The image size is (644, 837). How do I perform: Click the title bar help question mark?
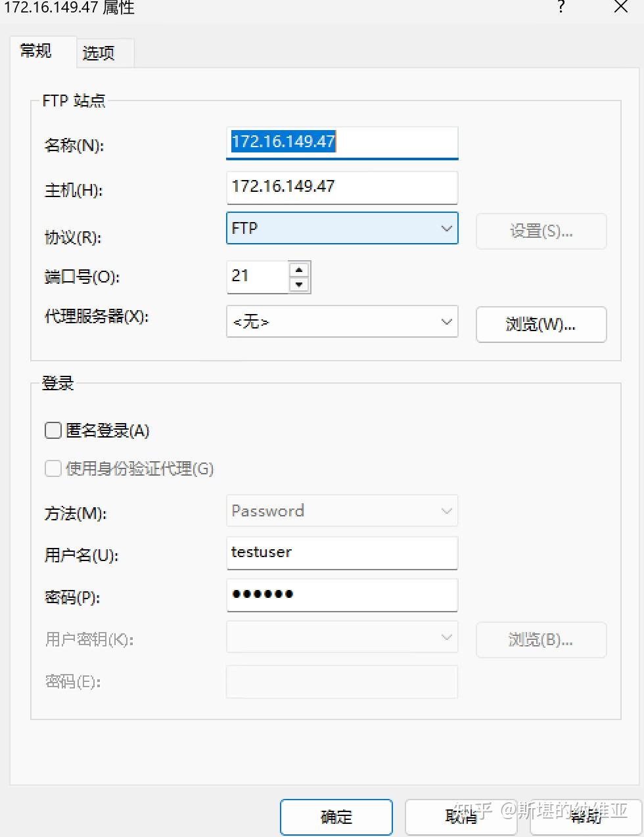(560, 8)
